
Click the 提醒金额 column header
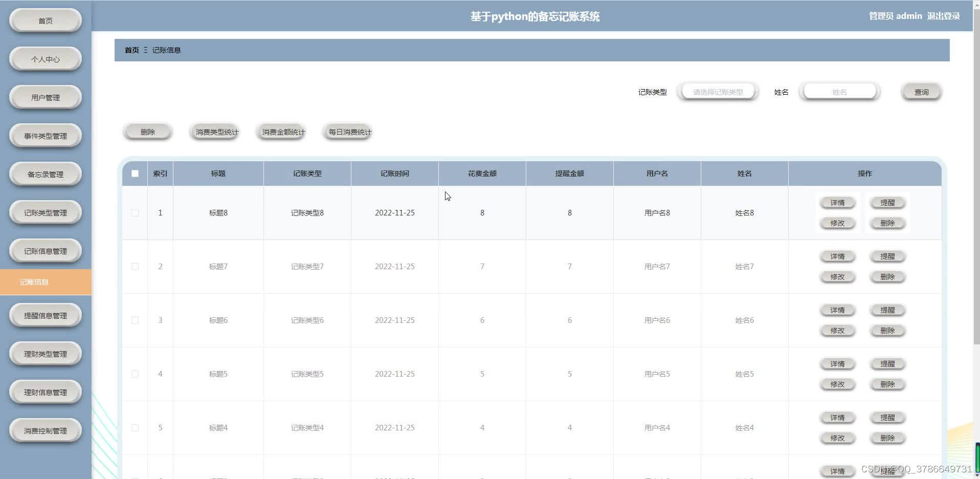pyautogui.click(x=569, y=173)
